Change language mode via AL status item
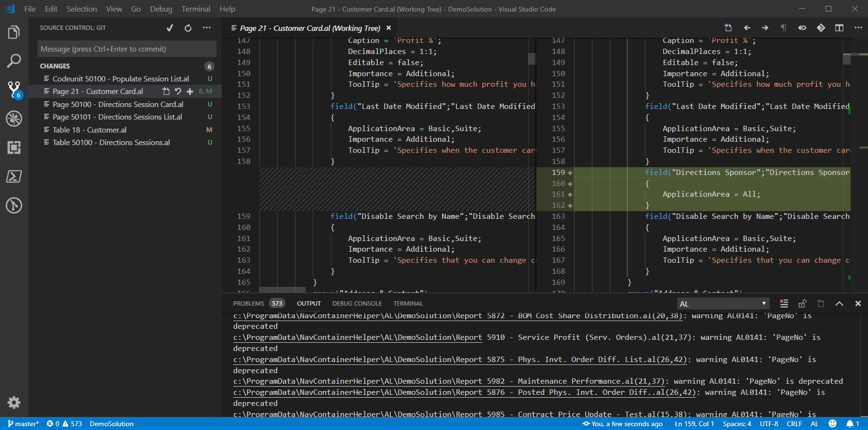 point(815,424)
